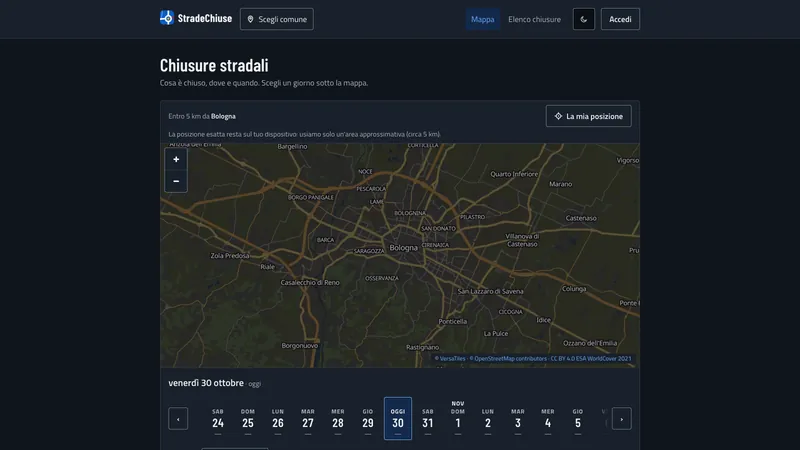Select Monday 2 in date strip

[x=488, y=419]
